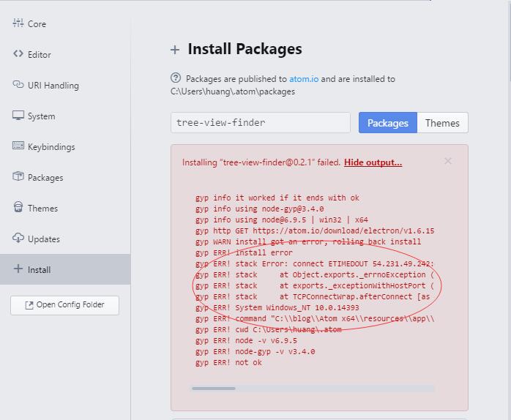Click the System monitor icon
Screen dimensions: 511x420
tap(18, 116)
